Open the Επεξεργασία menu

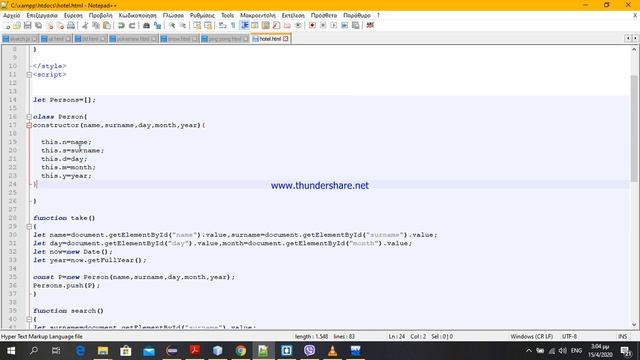tap(42, 16)
